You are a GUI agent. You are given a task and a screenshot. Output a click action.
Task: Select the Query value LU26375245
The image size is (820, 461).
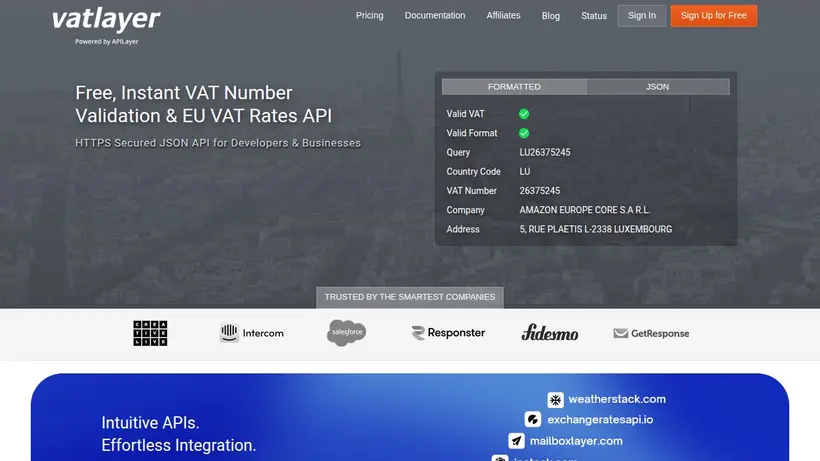pyautogui.click(x=544, y=153)
